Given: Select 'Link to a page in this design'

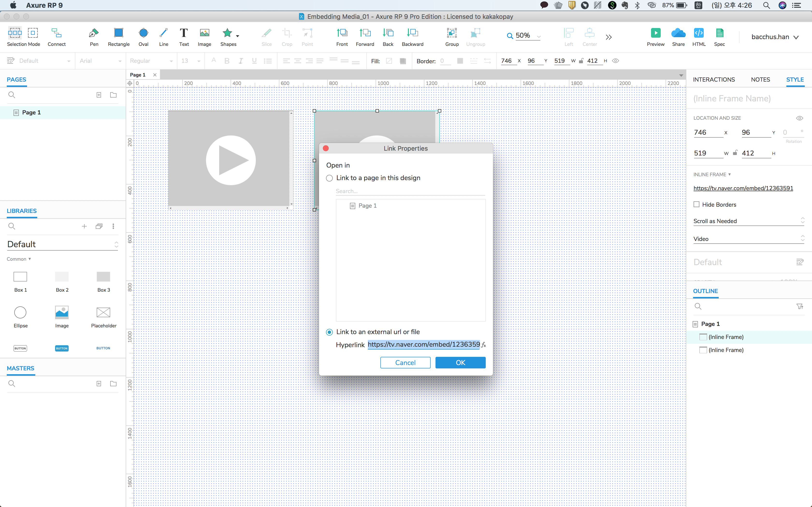Looking at the screenshot, I should [329, 178].
